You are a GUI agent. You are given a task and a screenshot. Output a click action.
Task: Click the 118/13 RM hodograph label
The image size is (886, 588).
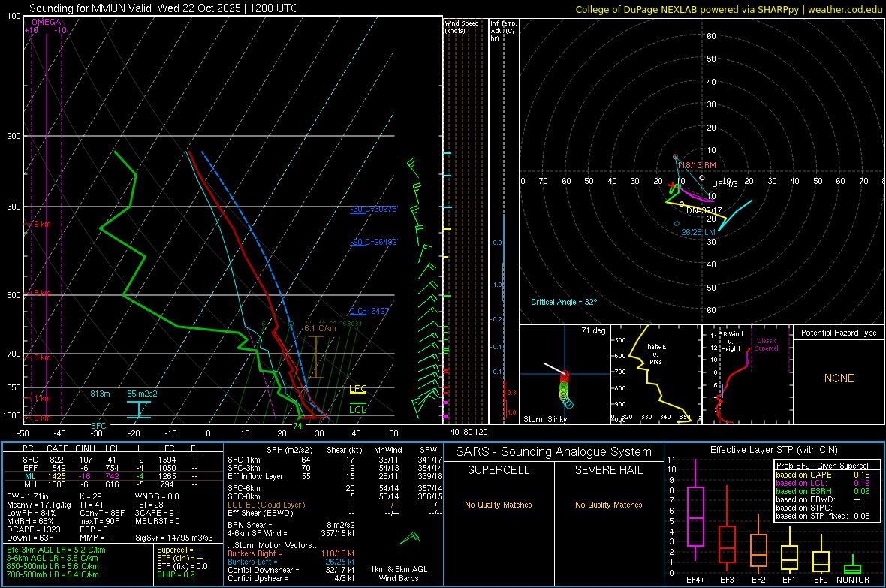point(696,165)
